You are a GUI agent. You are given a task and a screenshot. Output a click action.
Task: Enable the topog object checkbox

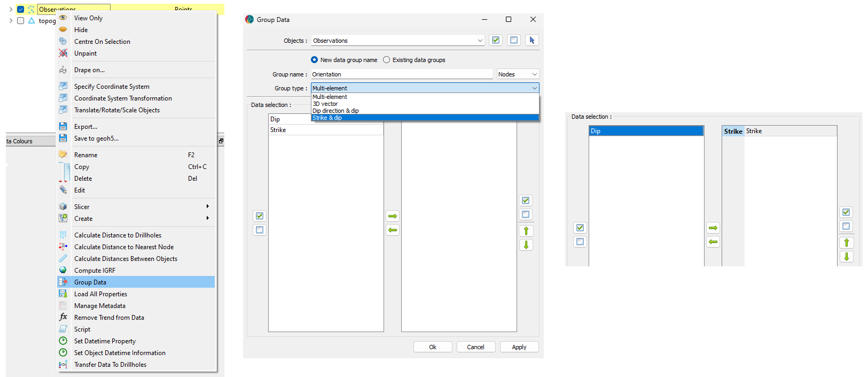click(20, 21)
